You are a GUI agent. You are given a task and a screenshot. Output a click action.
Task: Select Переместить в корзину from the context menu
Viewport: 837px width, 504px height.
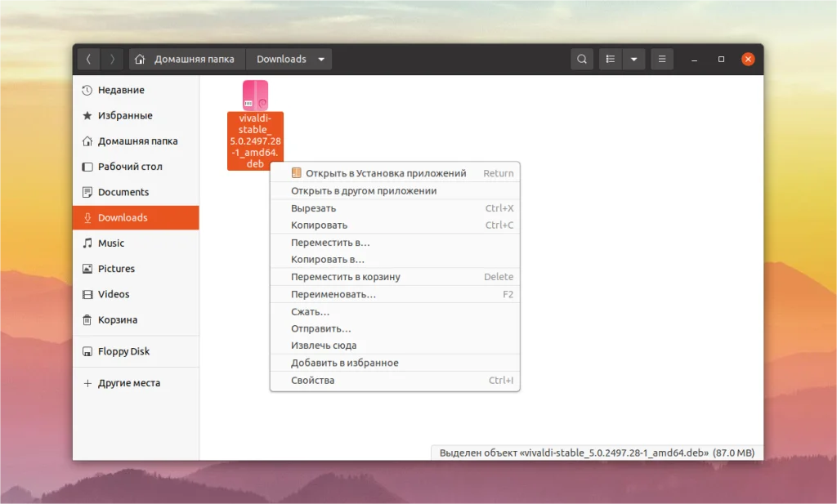click(344, 276)
